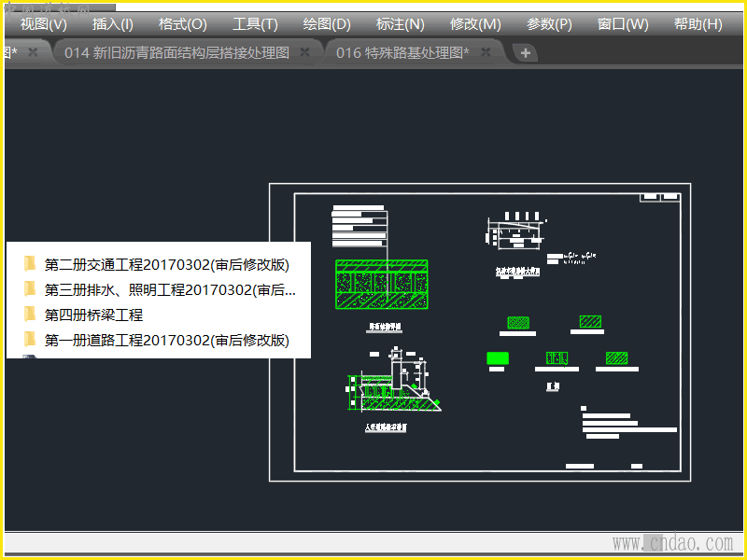Screen dimensions: 747x560
Task: Open the 帮助(H) menu
Action: (x=698, y=24)
